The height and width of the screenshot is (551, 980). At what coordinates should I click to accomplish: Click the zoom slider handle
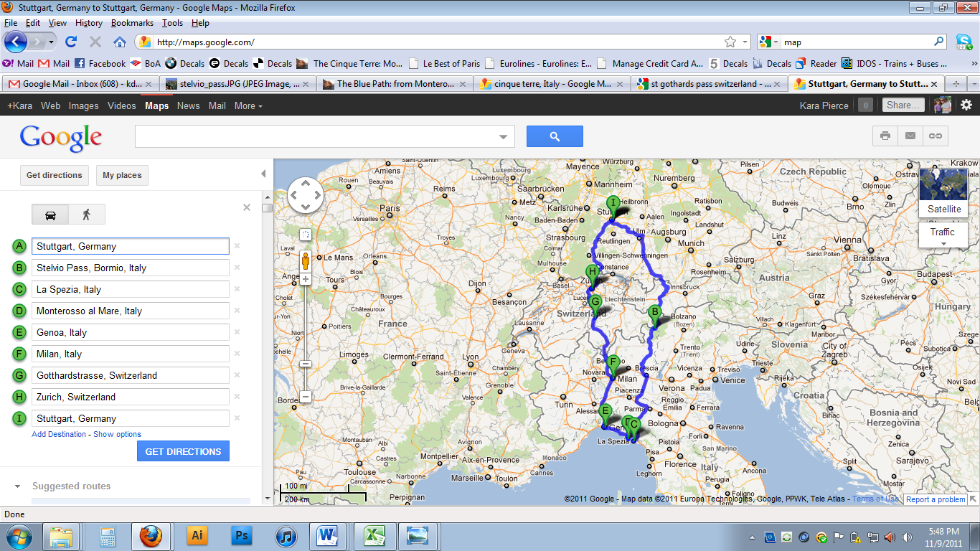pyautogui.click(x=306, y=364)
